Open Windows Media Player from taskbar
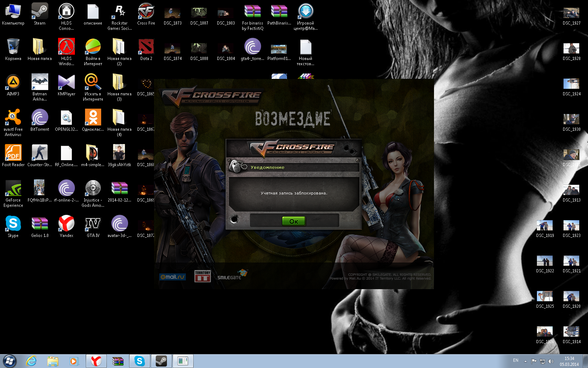 [74, 361]
